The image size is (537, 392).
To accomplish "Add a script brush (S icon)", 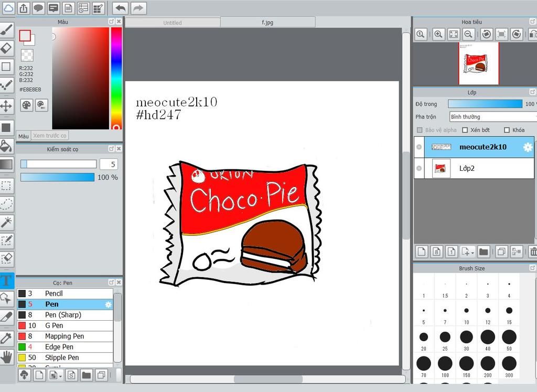I will tap(71, 375).
